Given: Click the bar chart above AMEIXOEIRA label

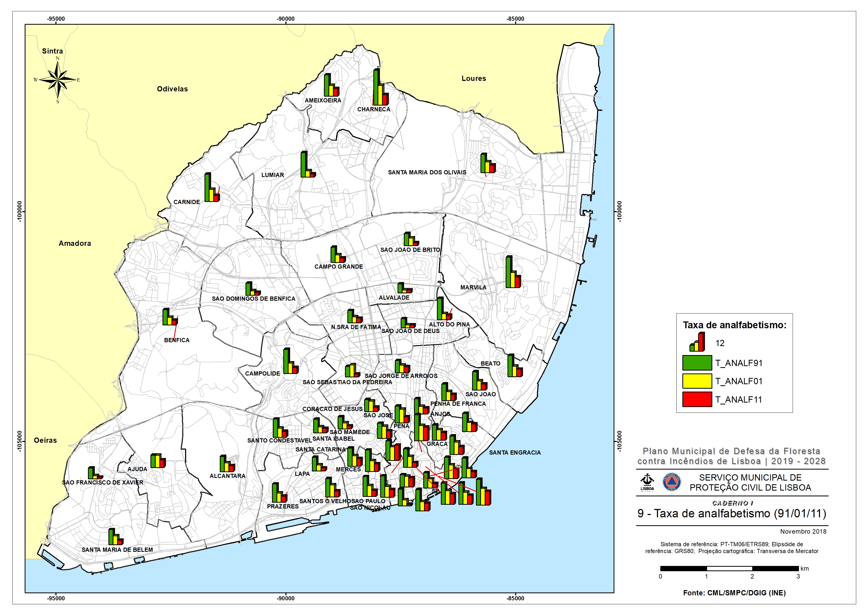Looking at the screenshot, I should click(332, 85).
